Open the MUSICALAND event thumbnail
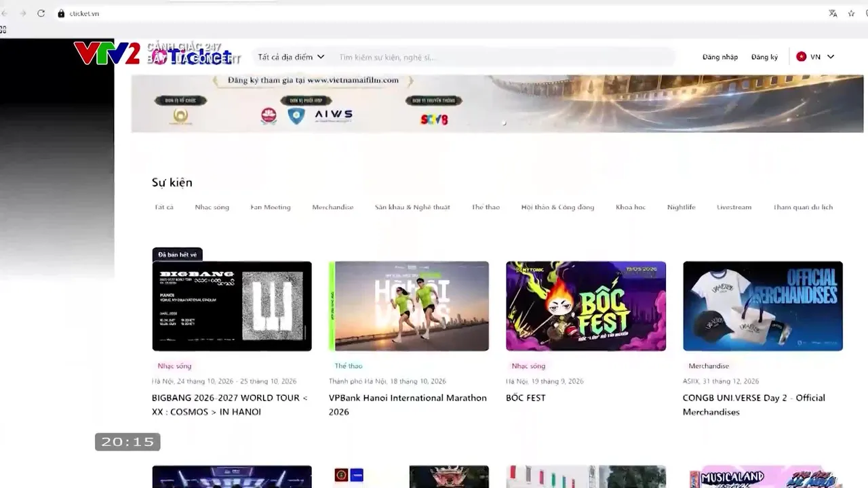The image size is (868, 488). coord(763,476)
